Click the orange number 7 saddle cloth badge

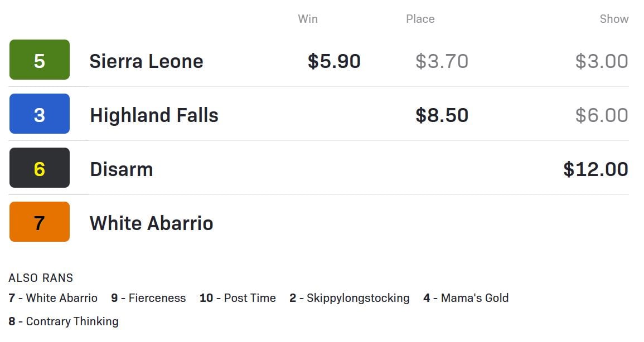40,222
